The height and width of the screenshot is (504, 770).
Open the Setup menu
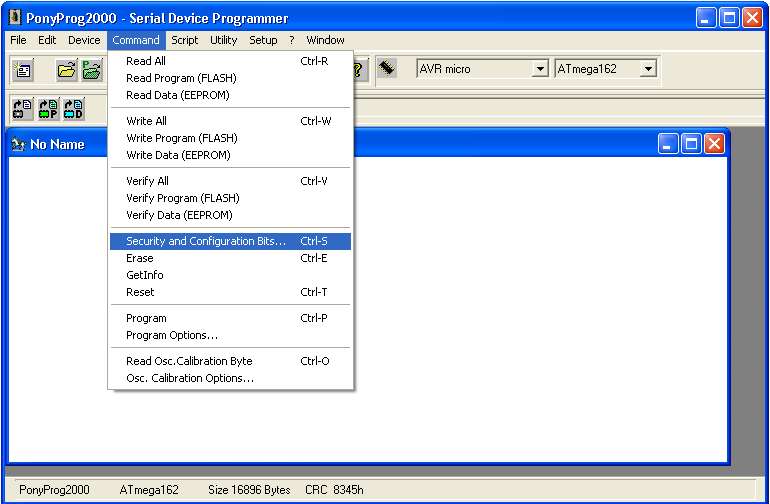point(263,40)
